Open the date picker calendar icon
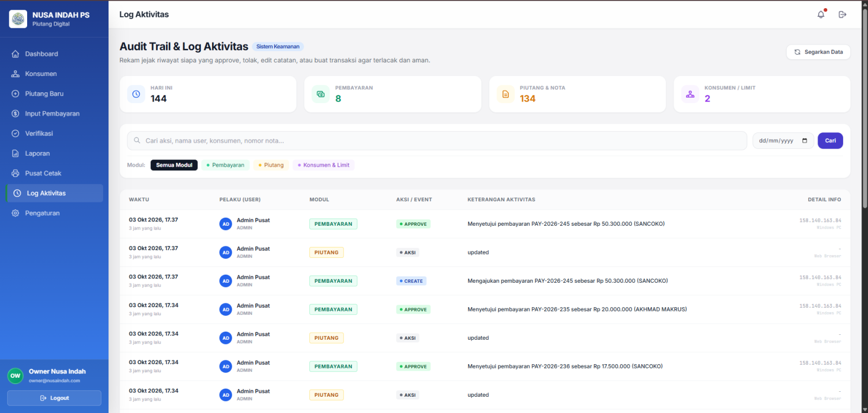Image resolution: width=868 pixels, height=413 pixels. (805, 141)
